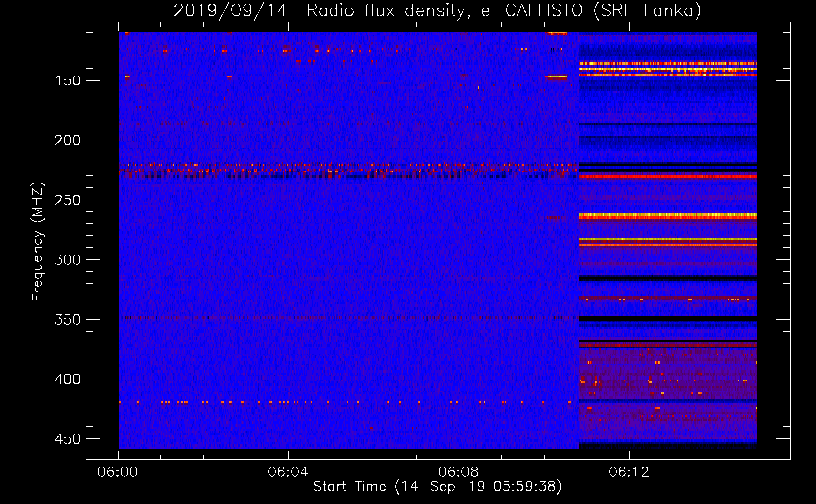
Task: Click the 06:00 time tick label
Action: coord(118,472)
